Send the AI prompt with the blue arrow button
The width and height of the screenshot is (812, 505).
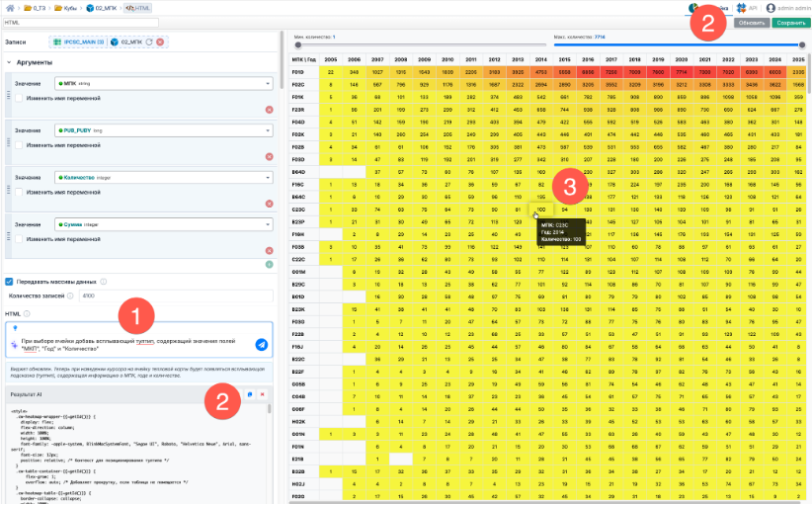(261, 344)
